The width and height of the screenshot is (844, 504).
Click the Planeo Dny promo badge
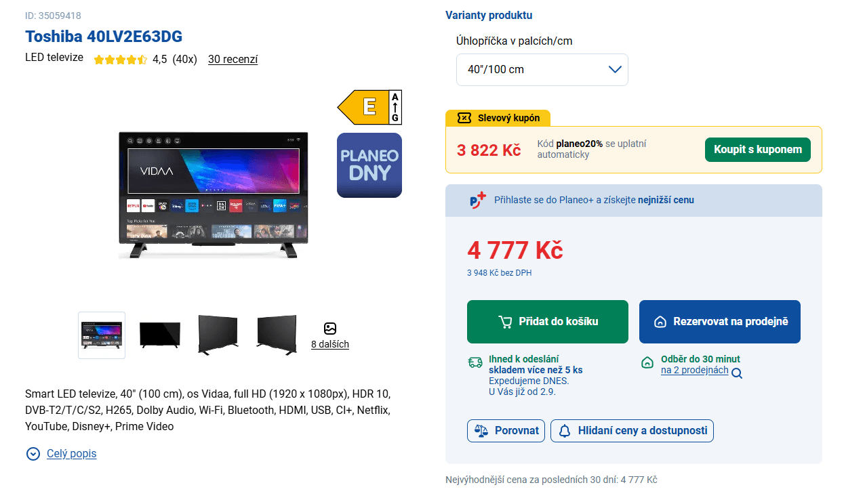(369, 165)
